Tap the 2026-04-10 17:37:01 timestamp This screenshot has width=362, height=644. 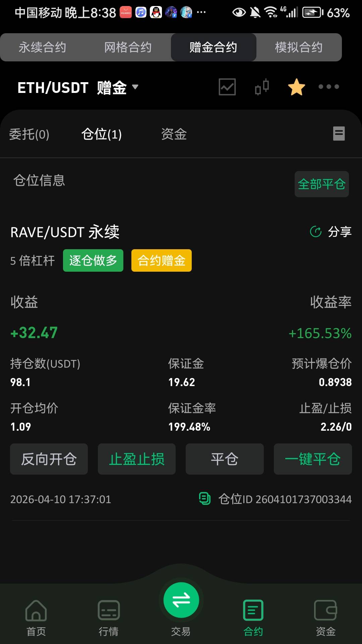(x=61, y=499)
